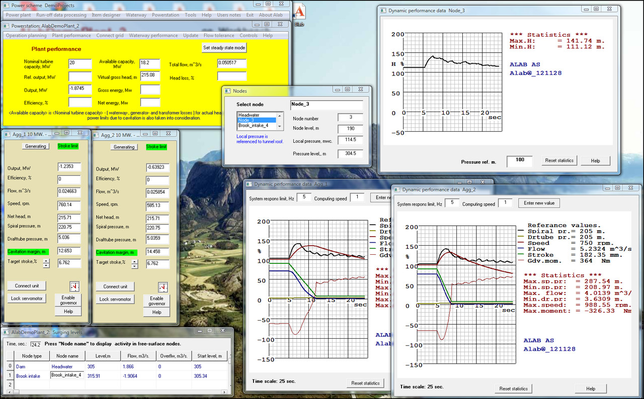Viewport: 644px width, 399px height.
Task: Open Connect grid menu
Action: [x=110, y=35]
